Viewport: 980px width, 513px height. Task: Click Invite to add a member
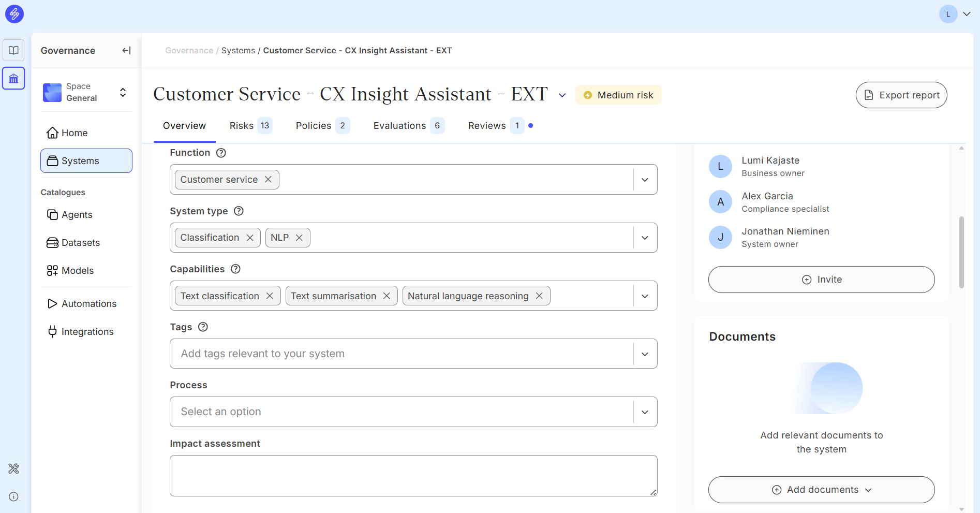coord(821,280)
